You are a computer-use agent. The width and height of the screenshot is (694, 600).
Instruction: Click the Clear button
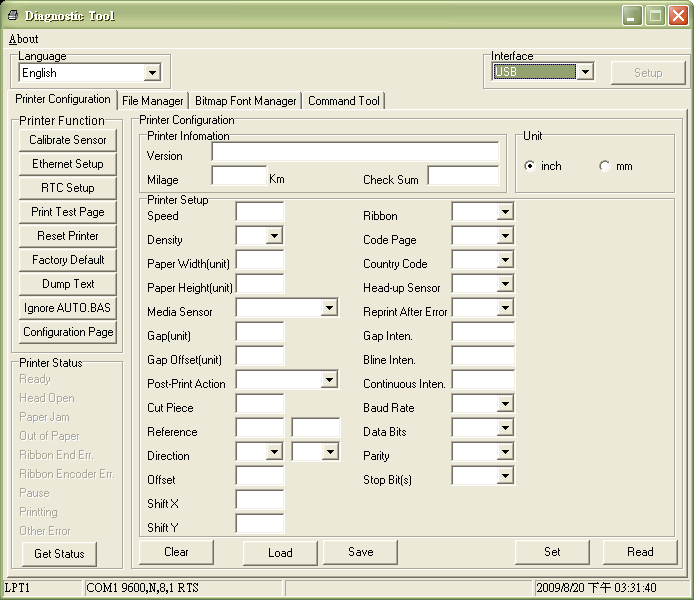[x=176, y=552]
